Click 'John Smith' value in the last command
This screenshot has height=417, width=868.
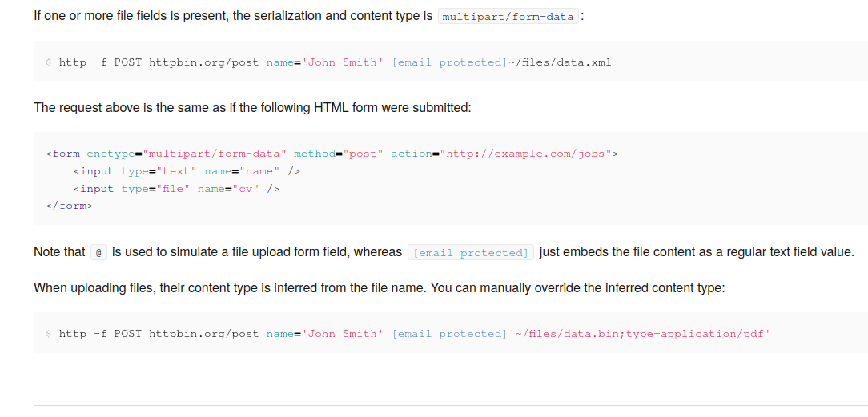pyautogui.click(x=343, y=334)
